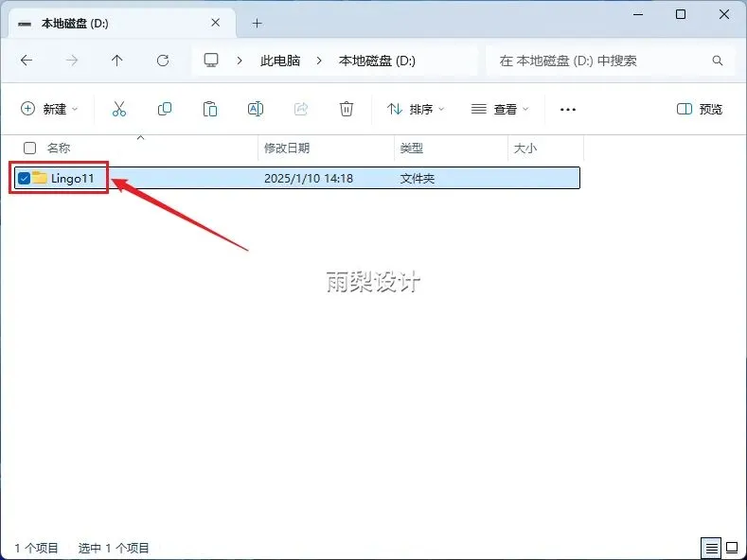The image size is (747, 560).
Task: Toggle the 预览 preview pane
Action: (x=700, y=109)
